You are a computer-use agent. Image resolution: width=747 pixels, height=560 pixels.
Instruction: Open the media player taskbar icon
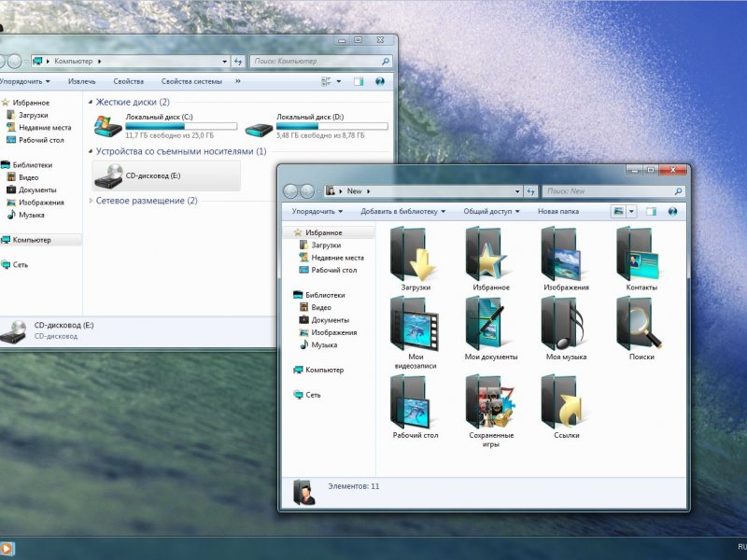[7, 548]
